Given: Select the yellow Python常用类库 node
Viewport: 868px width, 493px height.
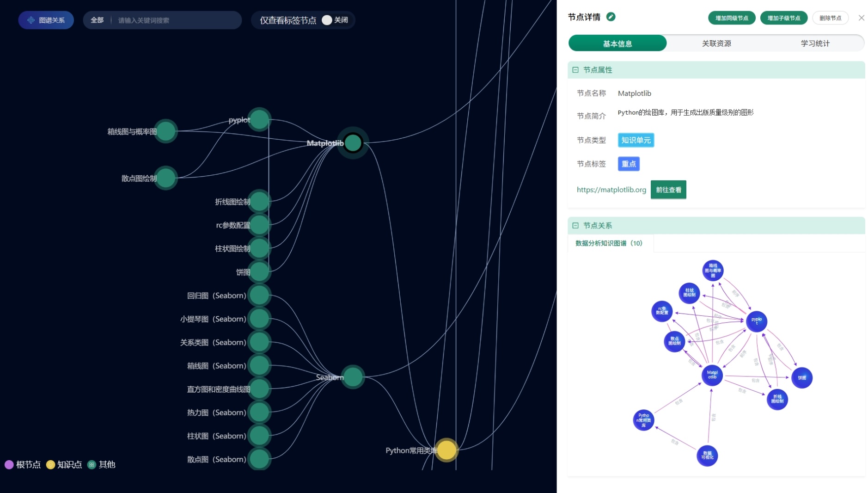Looking at the screenshot, I should click(446, 450).
